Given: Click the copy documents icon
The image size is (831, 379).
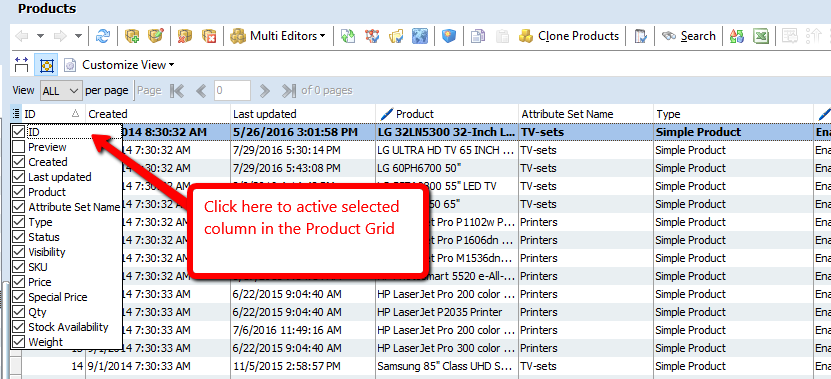Looking at the screenshot, I should pos(478,36).
